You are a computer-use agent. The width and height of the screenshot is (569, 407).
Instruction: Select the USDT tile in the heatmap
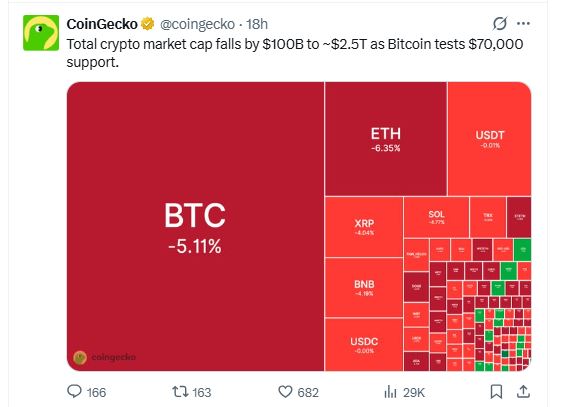tap(490, 139)
